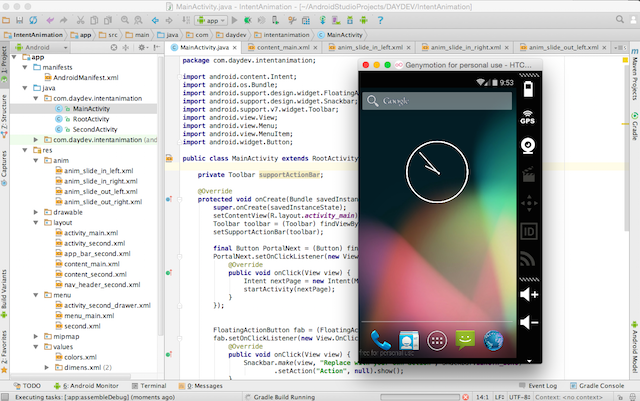Expand the dimens.xml node

47,367
